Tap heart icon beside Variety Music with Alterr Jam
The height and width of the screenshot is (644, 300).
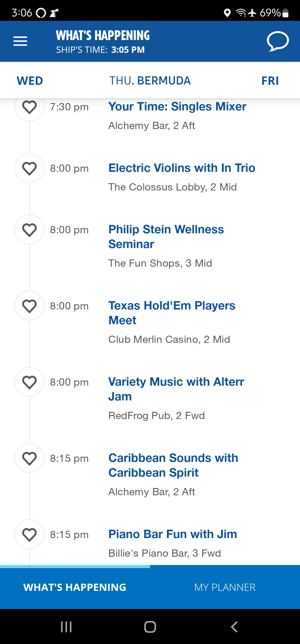tap(29, 382)
